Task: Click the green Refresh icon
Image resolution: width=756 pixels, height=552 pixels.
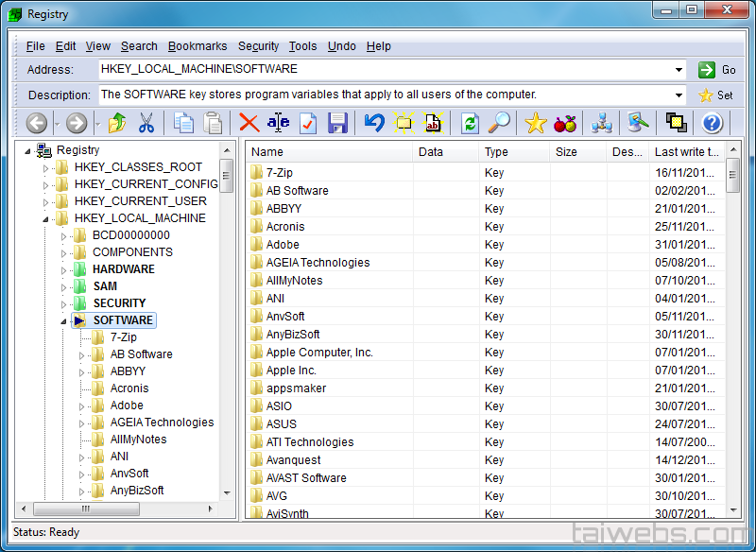Action: 470,123
